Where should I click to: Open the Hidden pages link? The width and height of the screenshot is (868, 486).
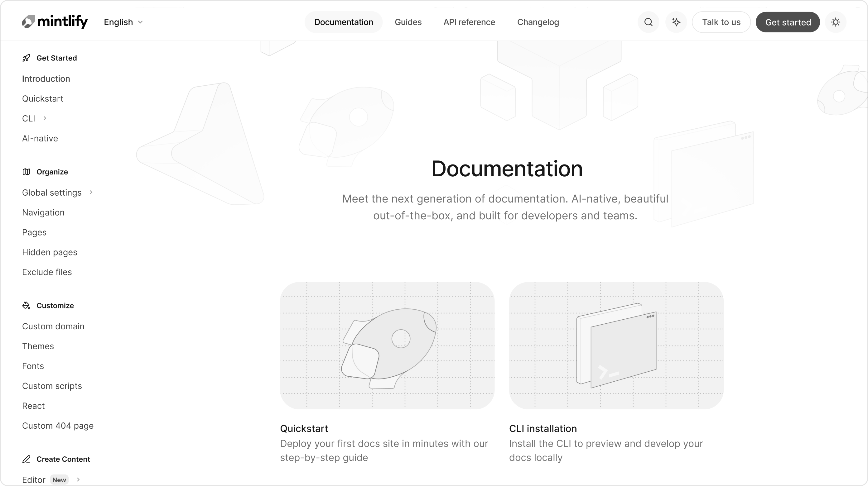click(x=50, y=252)
